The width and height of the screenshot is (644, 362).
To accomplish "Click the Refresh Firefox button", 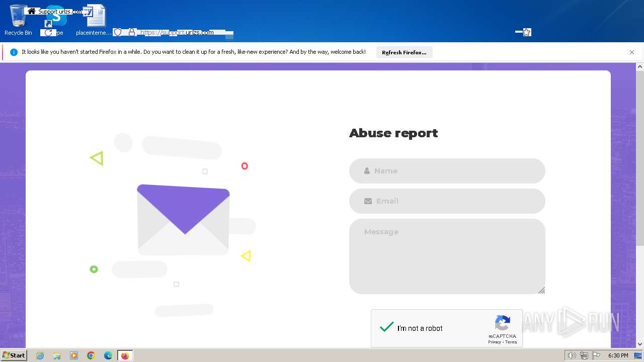I will click(404, 52).
